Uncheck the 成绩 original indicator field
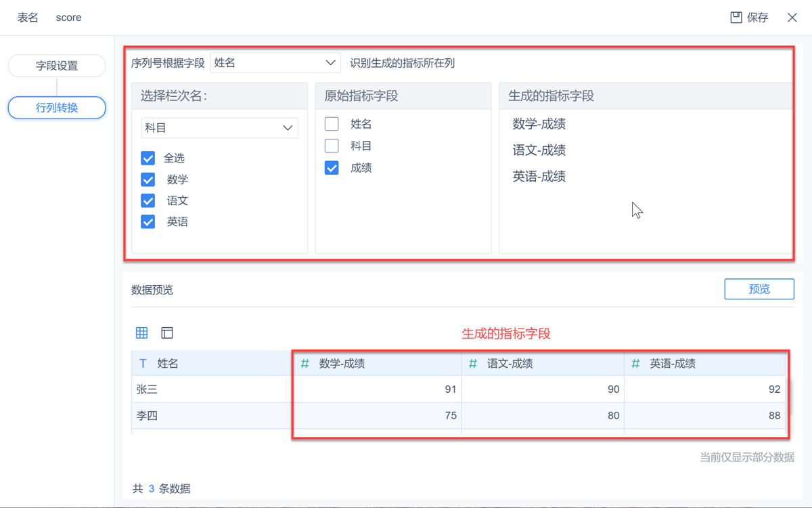The height and width of the screenshot is (508, 812). 332,167
